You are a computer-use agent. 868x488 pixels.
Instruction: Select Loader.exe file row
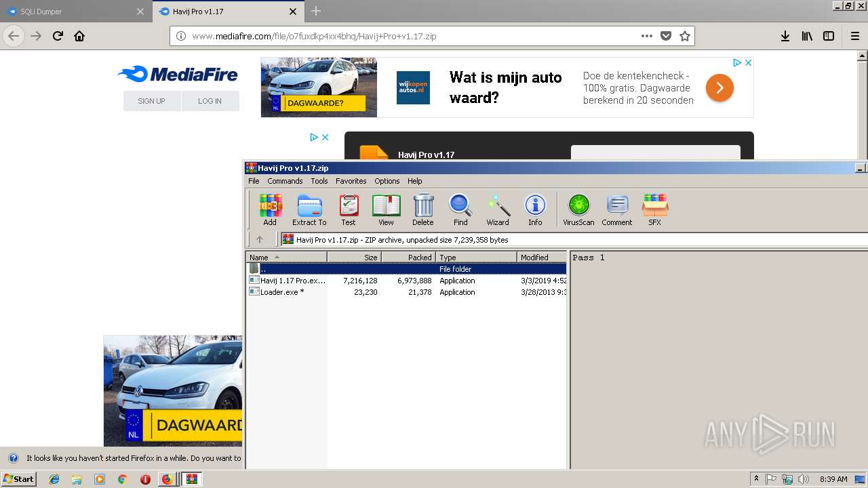pyautogui.click(x=406, y=292)
